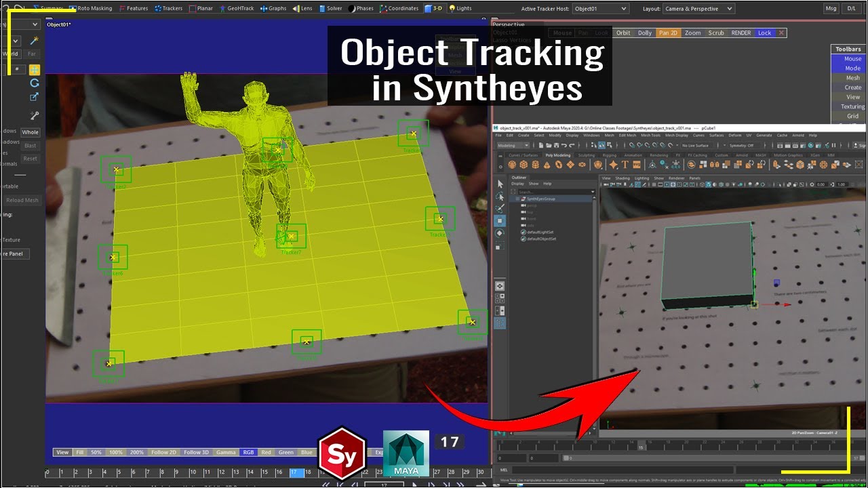The height and width of the screenshot is (488, 868).
Task: Click the Fill view button
Action: pyautogui.click(x=79, y=452)
